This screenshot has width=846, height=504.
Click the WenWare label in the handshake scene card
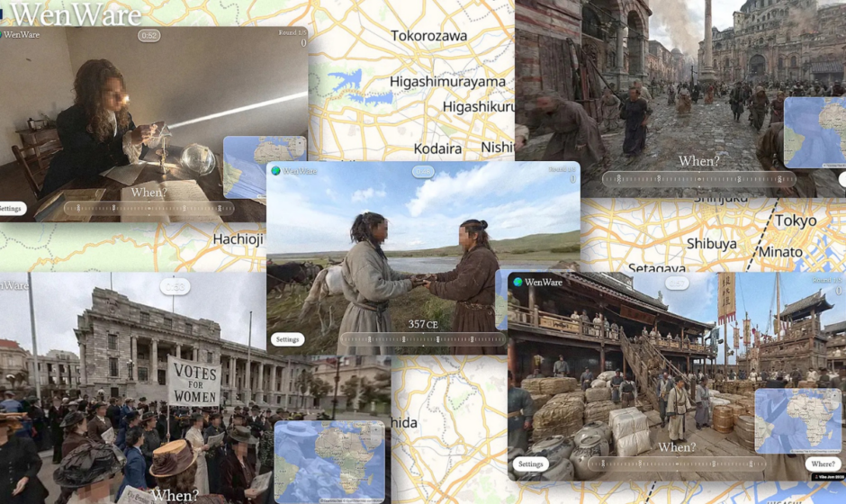300,171
